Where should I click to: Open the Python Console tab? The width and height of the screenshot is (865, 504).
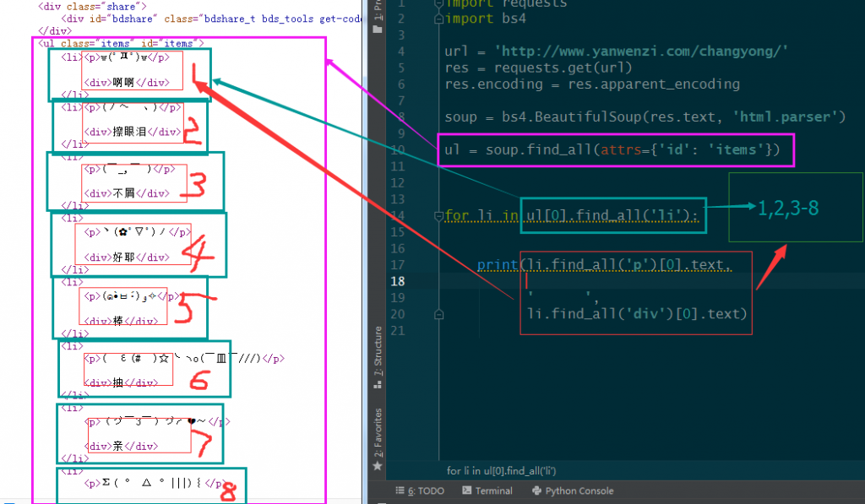click(579, 490)
